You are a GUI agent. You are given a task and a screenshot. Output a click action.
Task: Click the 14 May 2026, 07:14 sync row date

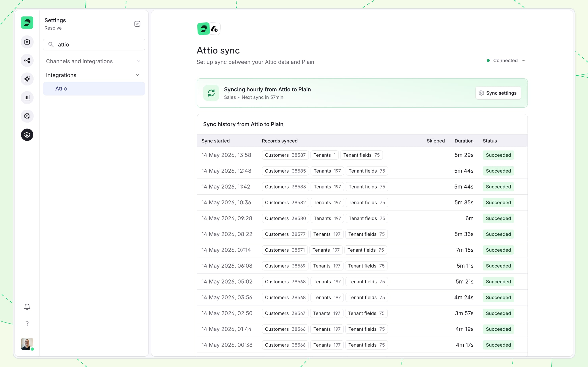[x=226, y=250]
